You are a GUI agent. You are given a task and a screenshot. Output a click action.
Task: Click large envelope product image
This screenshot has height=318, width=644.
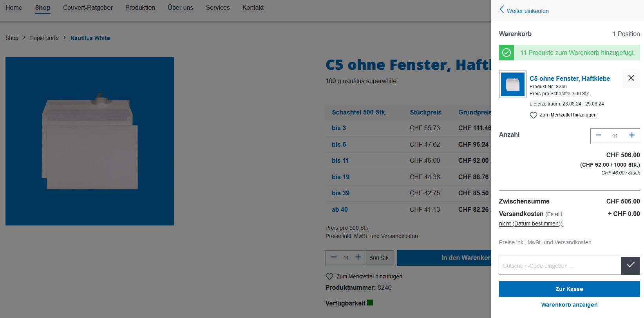(90, 141)
